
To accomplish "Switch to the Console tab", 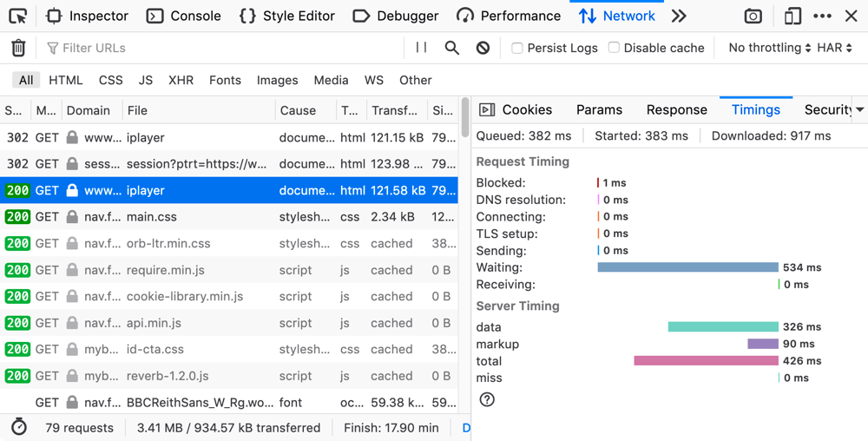I will click(184, 16).
